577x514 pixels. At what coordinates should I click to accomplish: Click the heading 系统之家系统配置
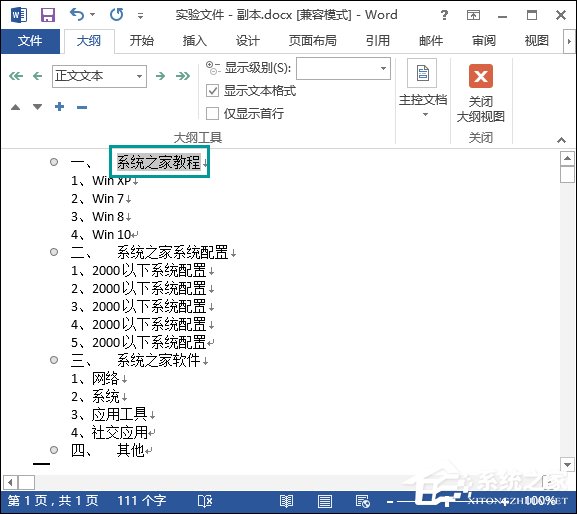coord(173,252)
